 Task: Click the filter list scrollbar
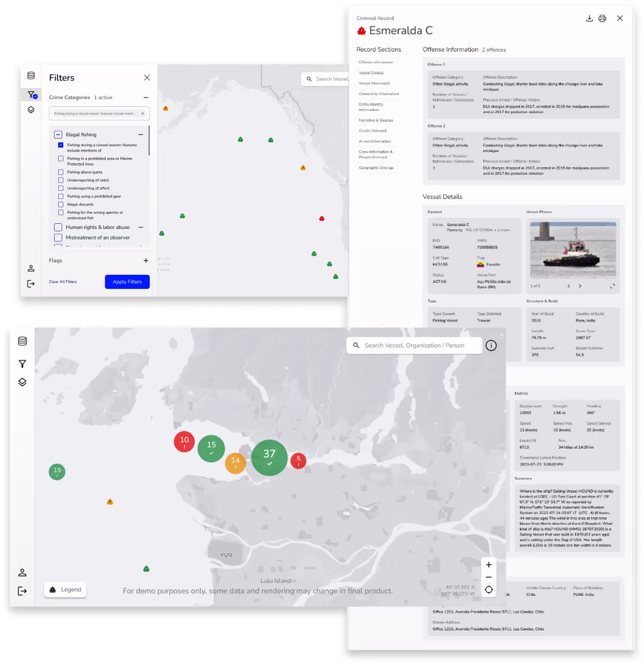pos(149,140)
